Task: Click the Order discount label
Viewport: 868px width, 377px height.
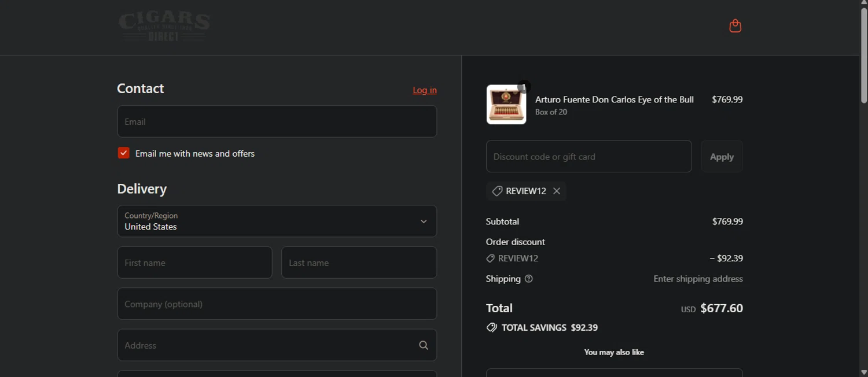Action: tap(516, 242)
